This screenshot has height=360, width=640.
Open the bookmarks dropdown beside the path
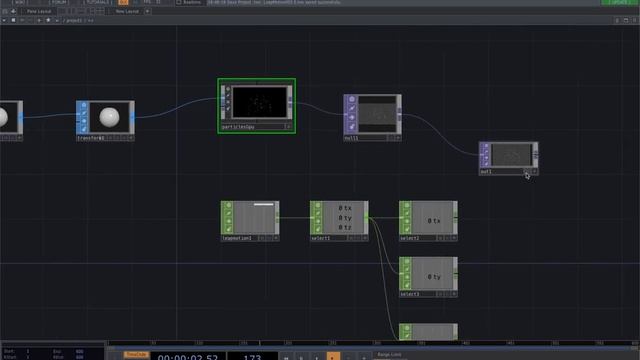[x=57, y=20]
